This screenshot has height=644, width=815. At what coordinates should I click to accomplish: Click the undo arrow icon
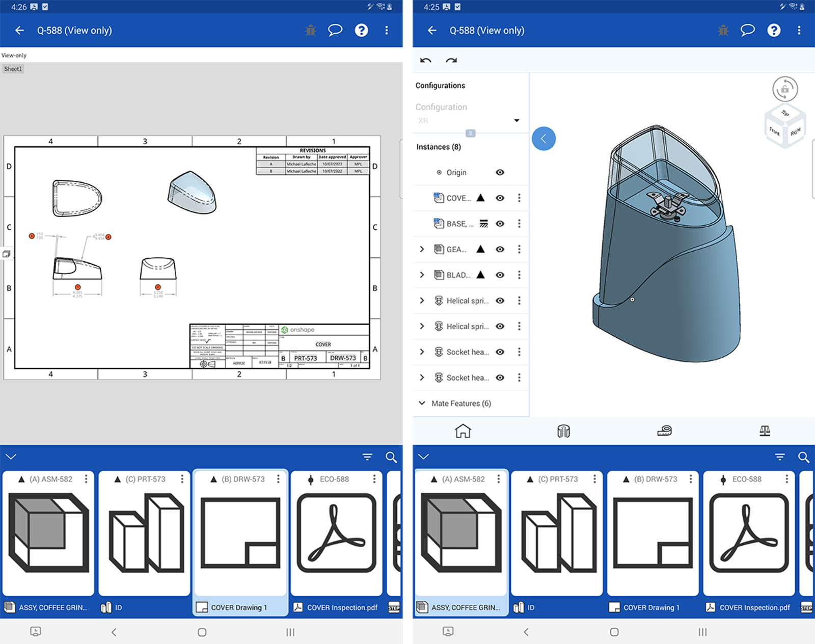426,61
